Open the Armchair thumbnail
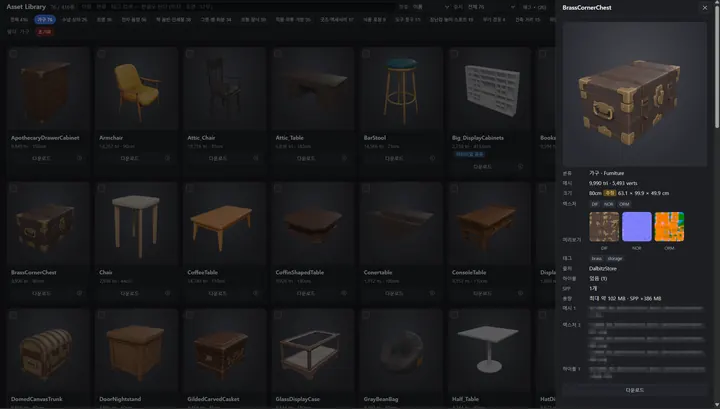 (x=136, y=89)
